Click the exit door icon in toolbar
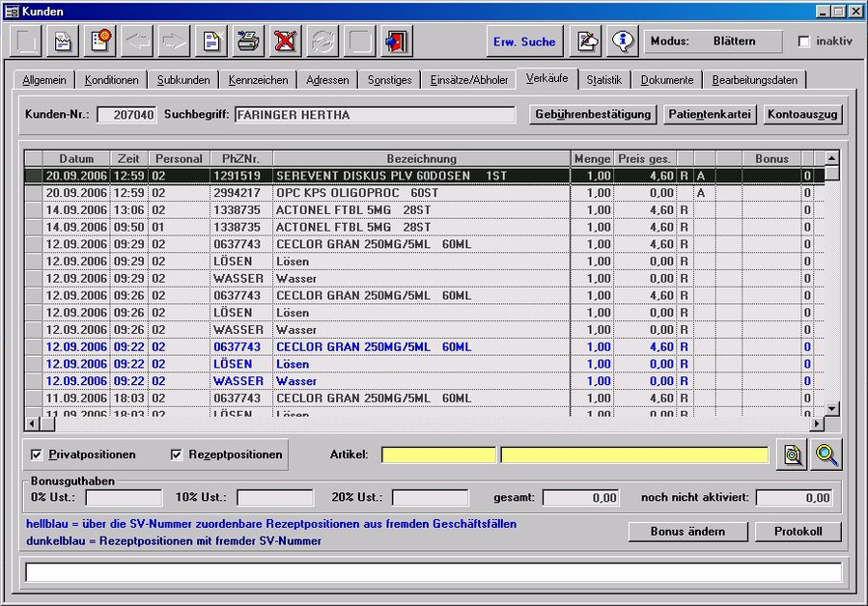This screenshot has height=606, width=868. [x=396, y=41]
